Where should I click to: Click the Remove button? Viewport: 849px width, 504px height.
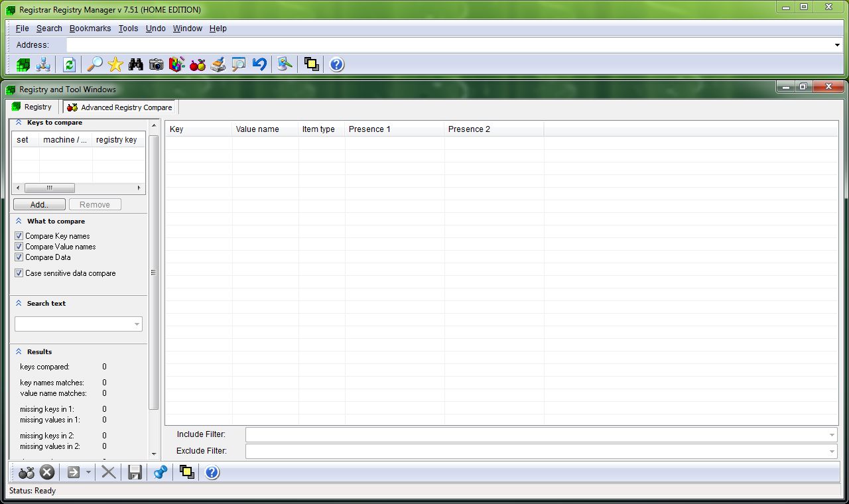coord(95,204)
